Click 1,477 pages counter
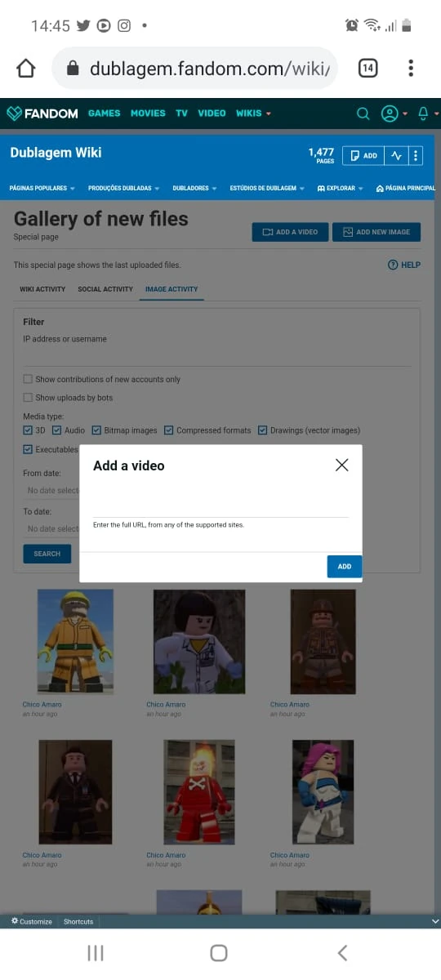 (x=321, y=155)
